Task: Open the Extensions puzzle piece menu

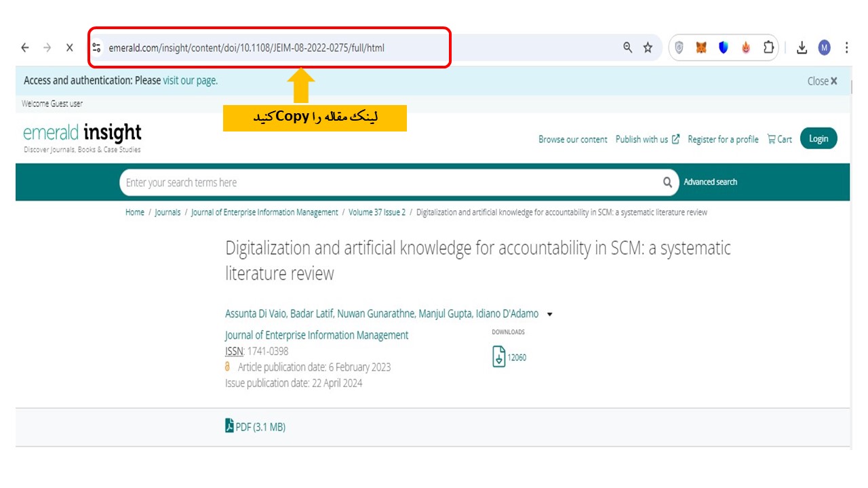Action: [768, 47]
